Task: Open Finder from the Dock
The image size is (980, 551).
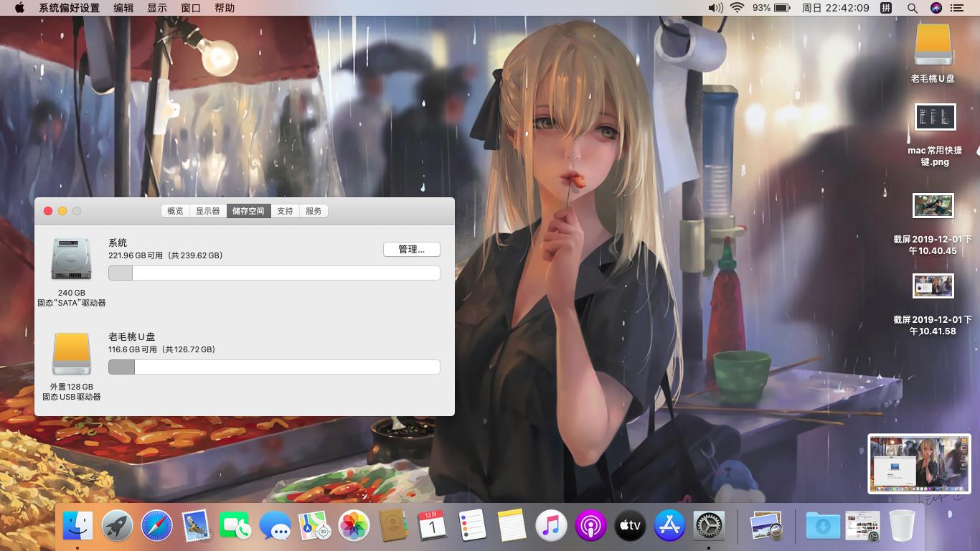Action: pos(77,526)
